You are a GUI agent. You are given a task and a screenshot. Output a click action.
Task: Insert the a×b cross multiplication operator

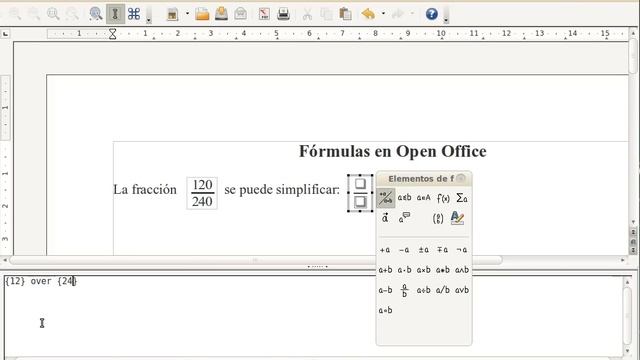(x=424, y=270)
